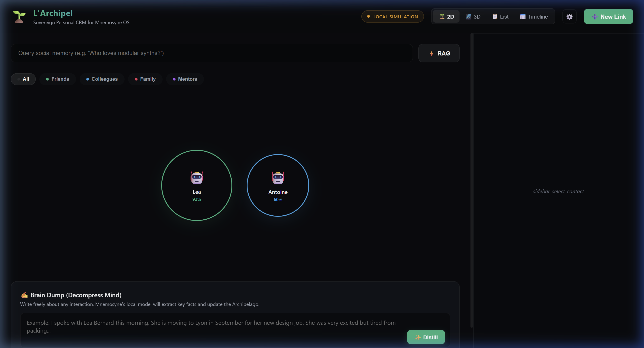Click the lightning bolt icon on RAG
This screenshot has width=644, height=348.
(432, 53)
